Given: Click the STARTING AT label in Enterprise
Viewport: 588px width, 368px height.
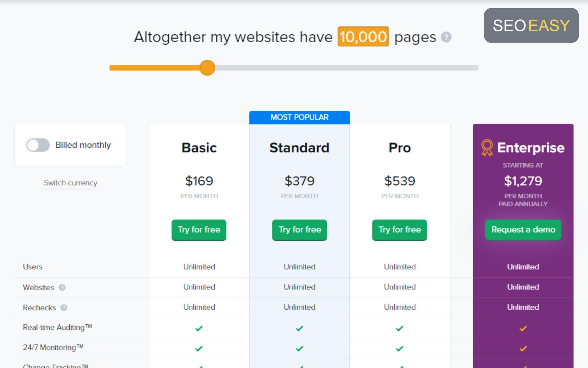Looking at the screenshot, I should [523, 165].
